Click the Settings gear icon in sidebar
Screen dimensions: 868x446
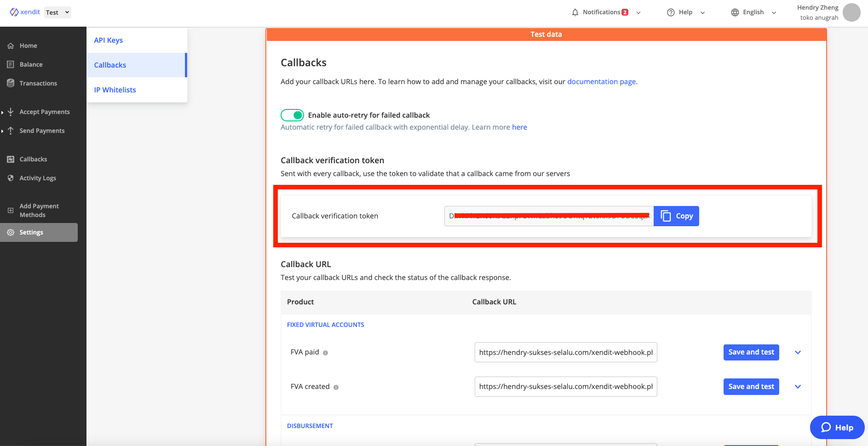(11, 233)
